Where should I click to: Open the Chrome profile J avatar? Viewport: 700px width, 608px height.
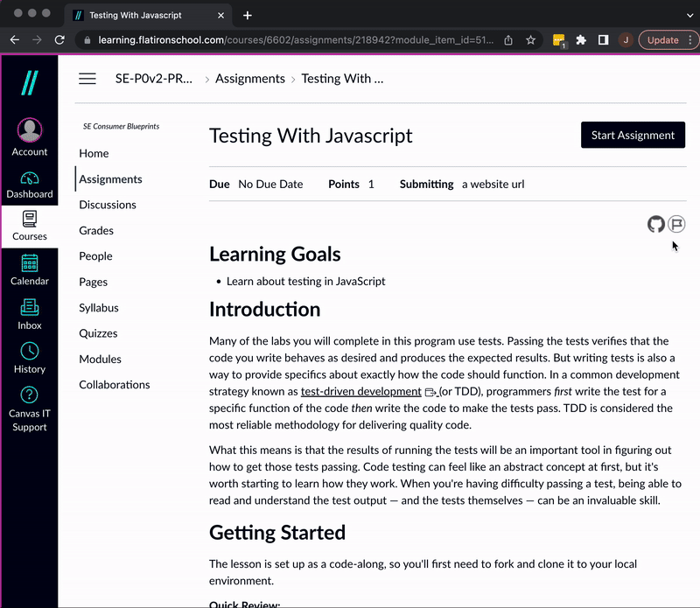point(626,40)
